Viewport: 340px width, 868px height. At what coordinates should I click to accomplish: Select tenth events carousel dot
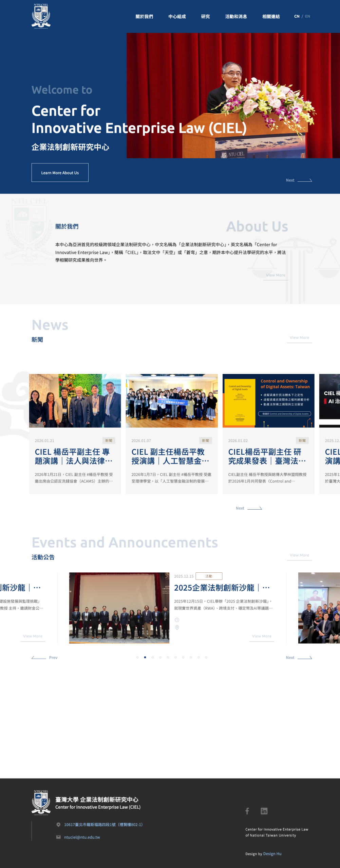pos(206,657)
